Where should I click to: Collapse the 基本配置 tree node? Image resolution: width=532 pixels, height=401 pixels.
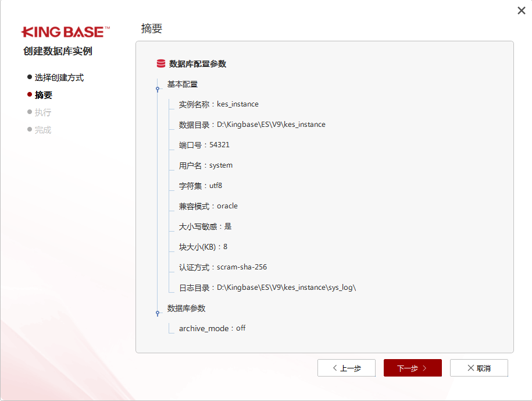point(158,89)
